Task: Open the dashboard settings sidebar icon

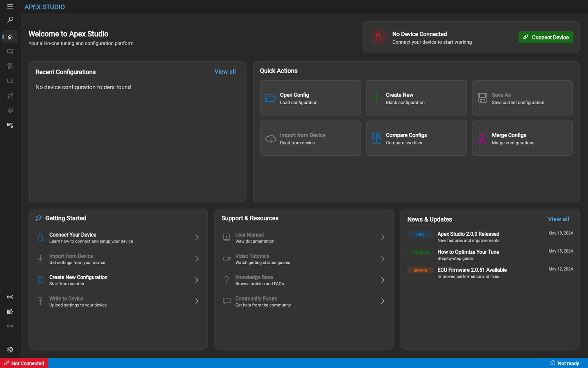Action: tap(10, 125)
